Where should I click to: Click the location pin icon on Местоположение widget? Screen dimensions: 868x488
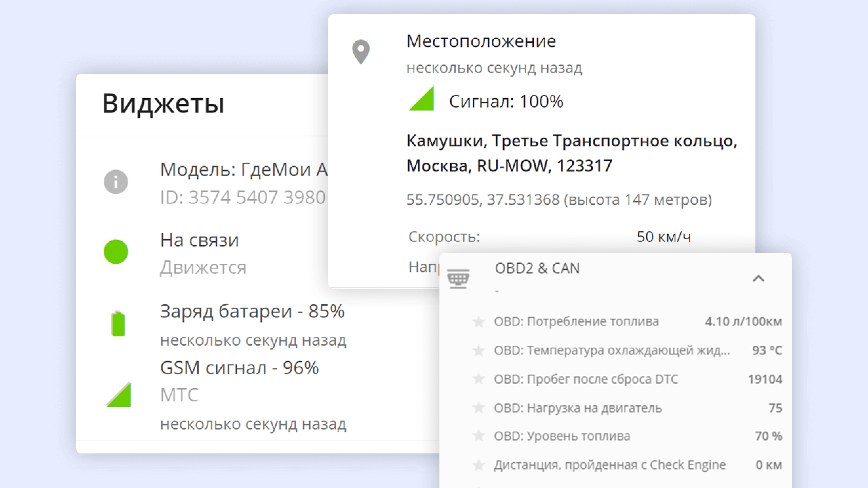point(360,51)
